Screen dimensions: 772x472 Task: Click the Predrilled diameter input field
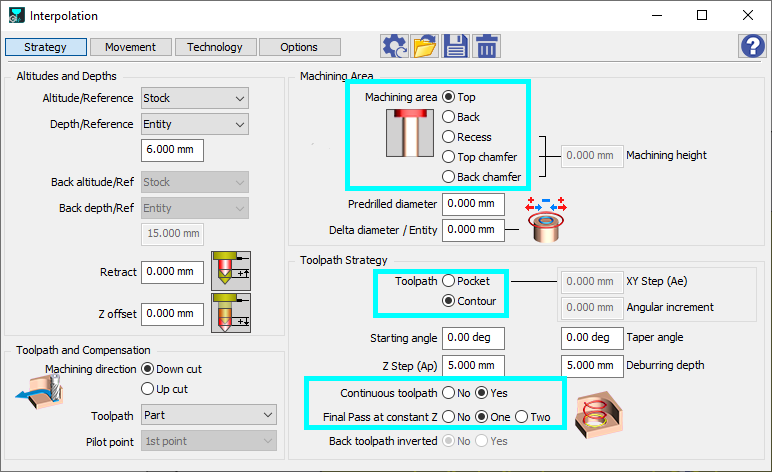pyautogui.click(x=473, y=204)
